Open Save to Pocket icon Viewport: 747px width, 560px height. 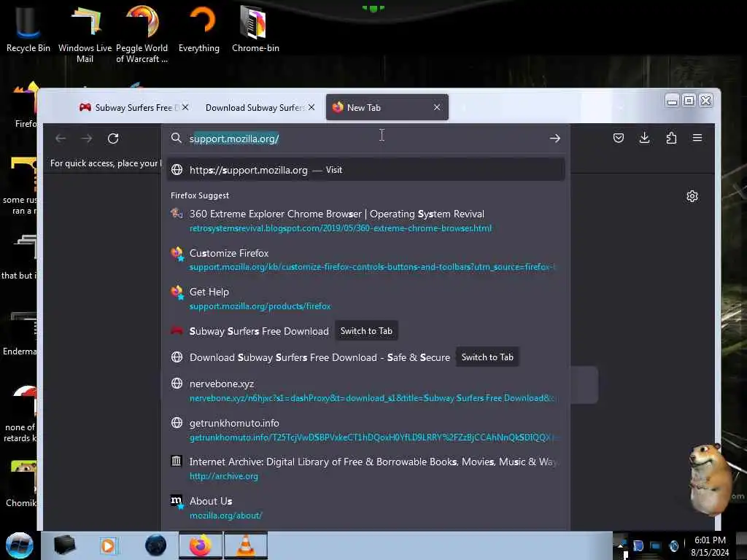click(619, 138)
